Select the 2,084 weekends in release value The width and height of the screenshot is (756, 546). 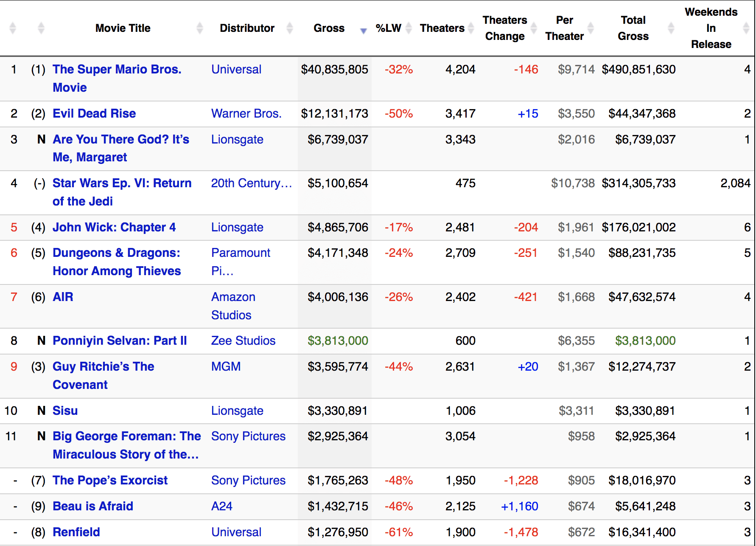[x=735, y=183]
